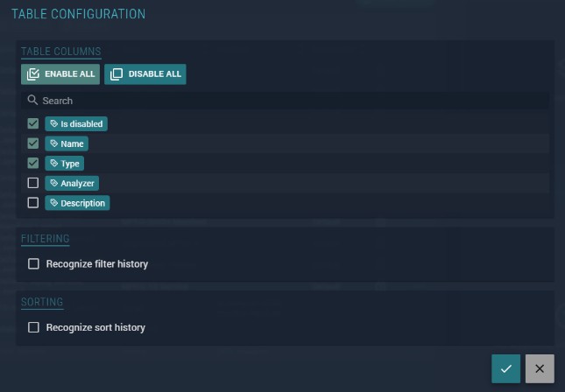Click the Filtering section header
The height and width of the screenshot is (392, 565).
[x=46, y=238]
